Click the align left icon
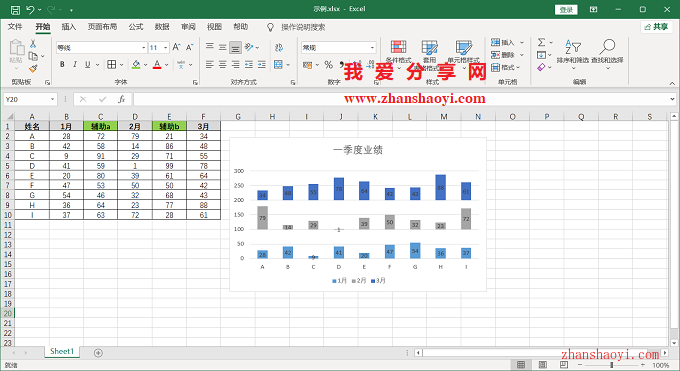 pyautogui.click(x=210, y=65)
